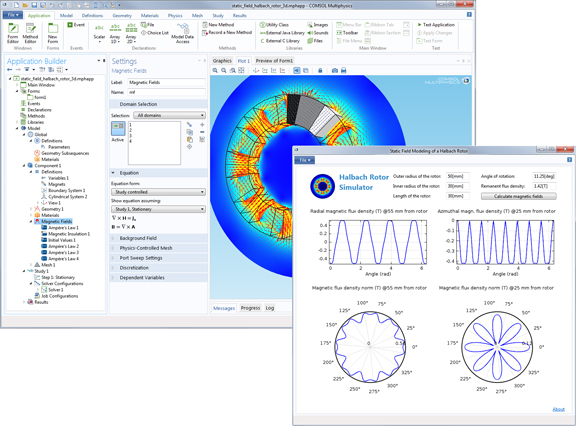Create a New Form from ribbon
576x426 pixels.
[53, 33]
